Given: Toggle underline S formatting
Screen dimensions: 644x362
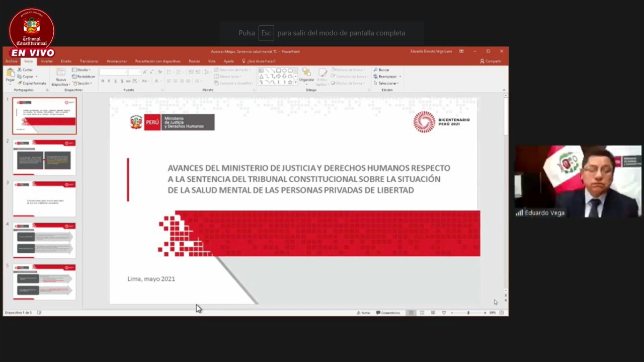Looking at the screenshot, I should point(116,81).
